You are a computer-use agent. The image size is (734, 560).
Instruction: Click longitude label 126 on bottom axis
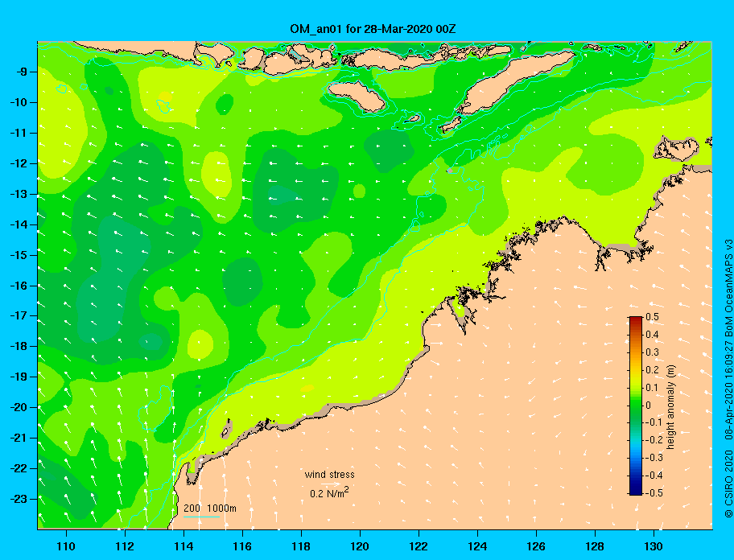(x=536, y=546)
